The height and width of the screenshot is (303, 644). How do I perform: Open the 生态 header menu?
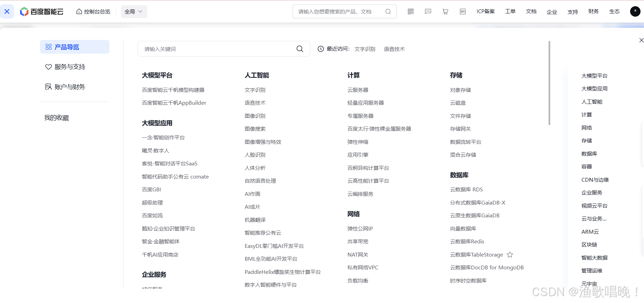click(x=614, y=11)
